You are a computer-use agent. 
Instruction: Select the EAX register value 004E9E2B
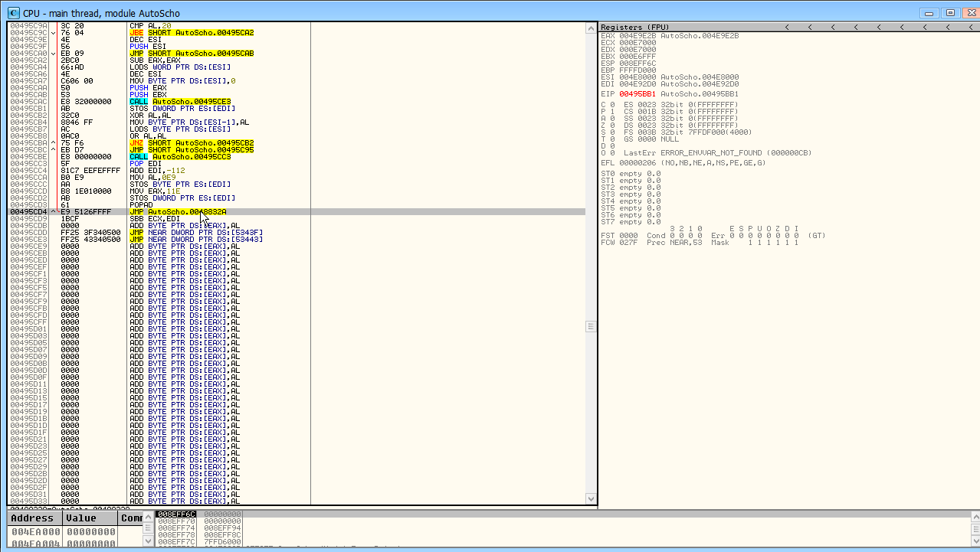637,35
